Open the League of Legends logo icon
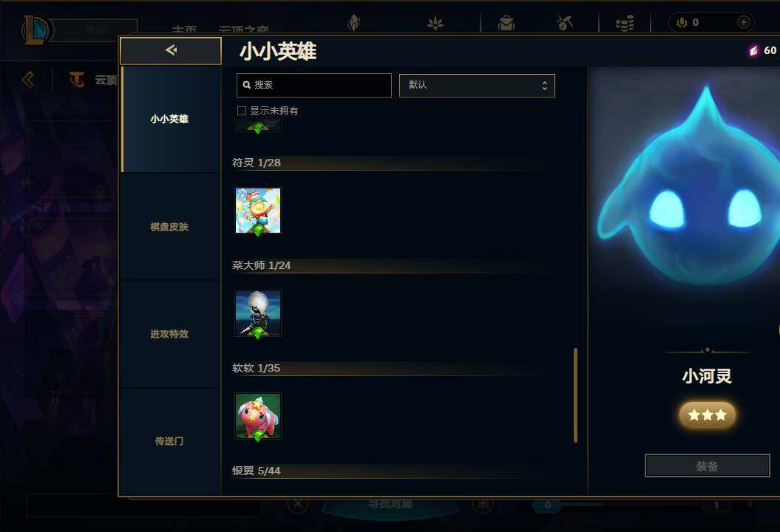 (x=34, y=30)
